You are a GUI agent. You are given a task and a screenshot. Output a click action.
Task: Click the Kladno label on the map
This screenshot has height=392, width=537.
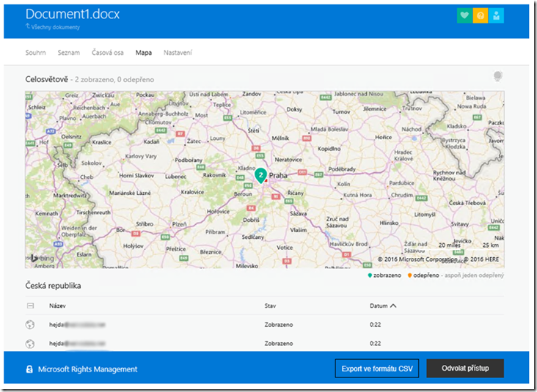pos(246,168)
